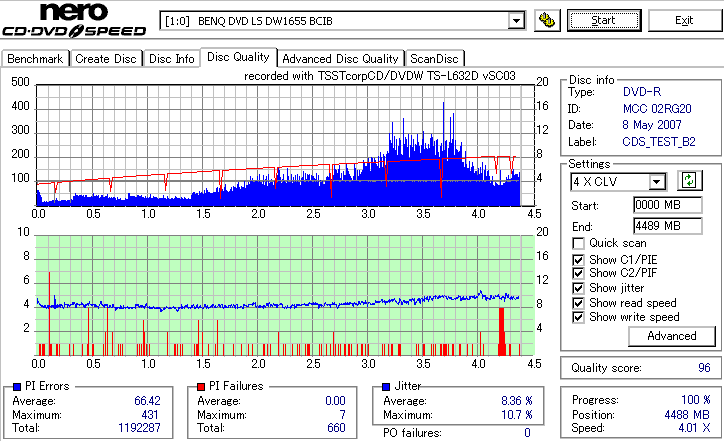Screen dimensions: 724x441
Task: Open the Create Disc tab
Action: pos(106,59)
